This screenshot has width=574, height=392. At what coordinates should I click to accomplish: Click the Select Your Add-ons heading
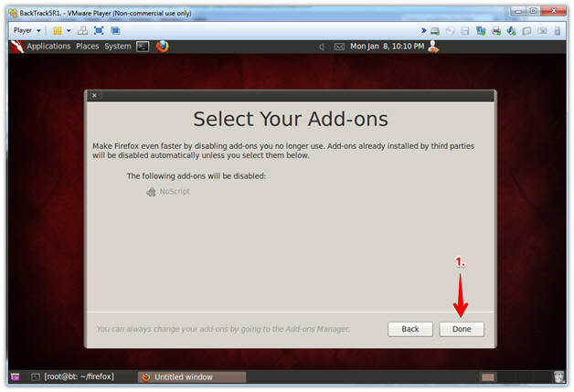[x=291, y=119]
